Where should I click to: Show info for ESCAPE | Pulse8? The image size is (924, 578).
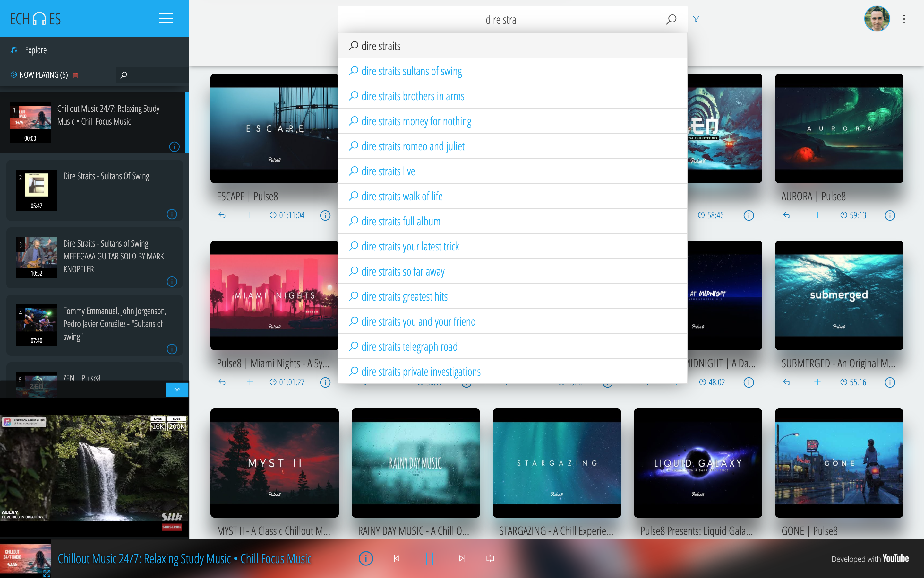point(325,215)
